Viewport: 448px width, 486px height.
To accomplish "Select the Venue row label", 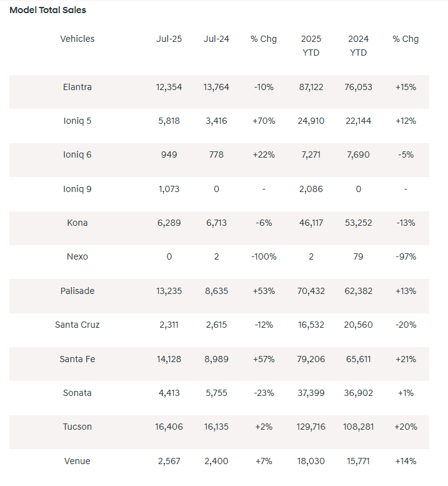I will point(77,461).
